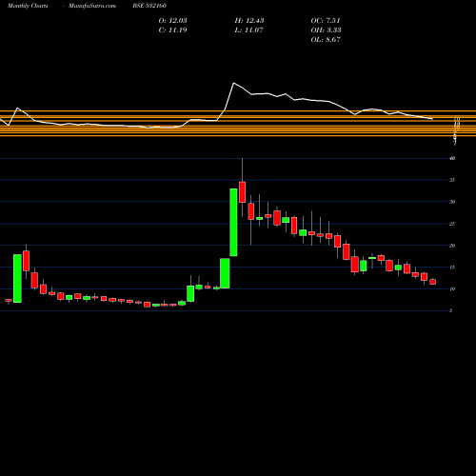Select the high value 'H: 12.43'
Screen dimensions: 476x476
(249, 21)
